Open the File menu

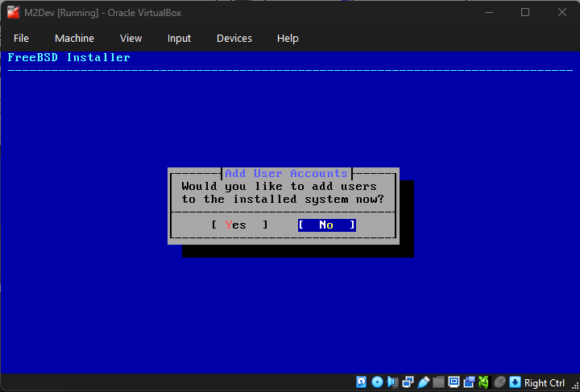coord(21,38)
